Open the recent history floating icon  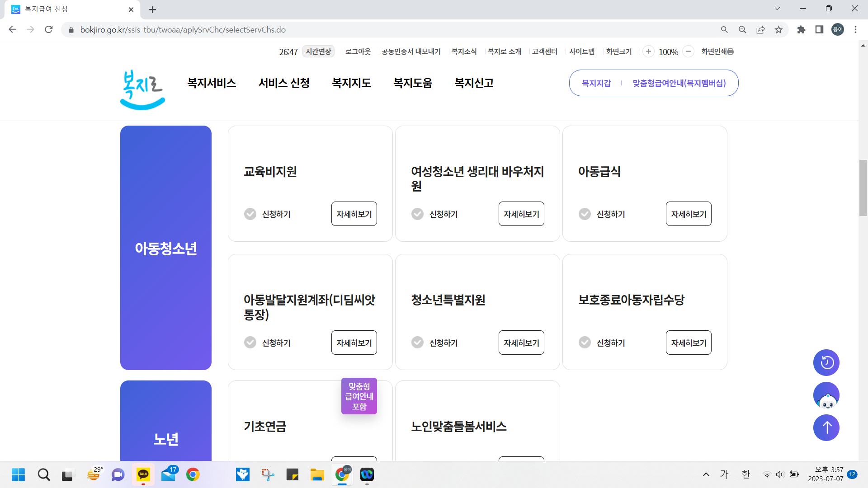826,362
